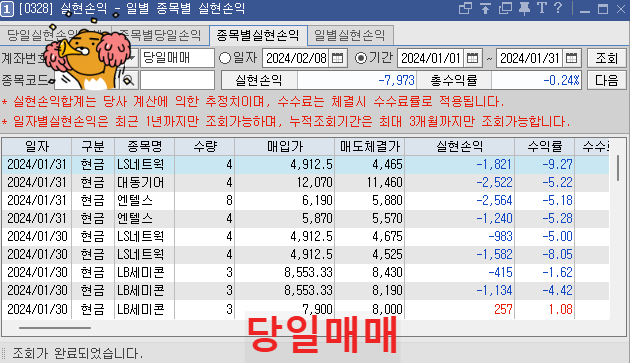
Task: Click the 1.08 return rate cell
Action: (x=545, y=309)
